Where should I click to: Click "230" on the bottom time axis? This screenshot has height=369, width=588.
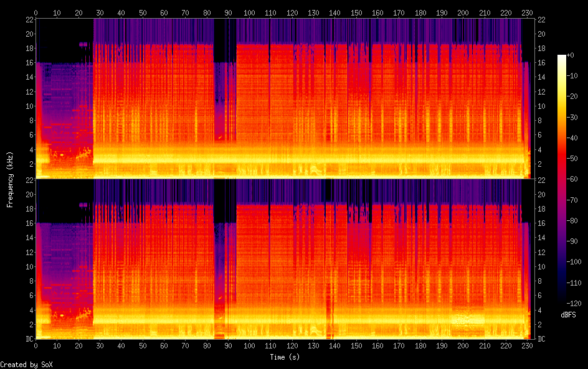[527, 346]
